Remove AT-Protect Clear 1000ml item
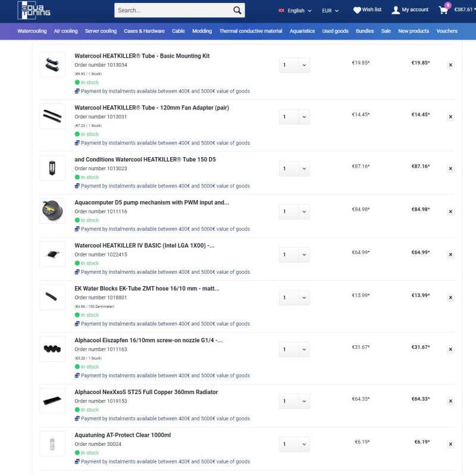Image resolution: width=476 pixels, height=475 pixels. [450, 444]
